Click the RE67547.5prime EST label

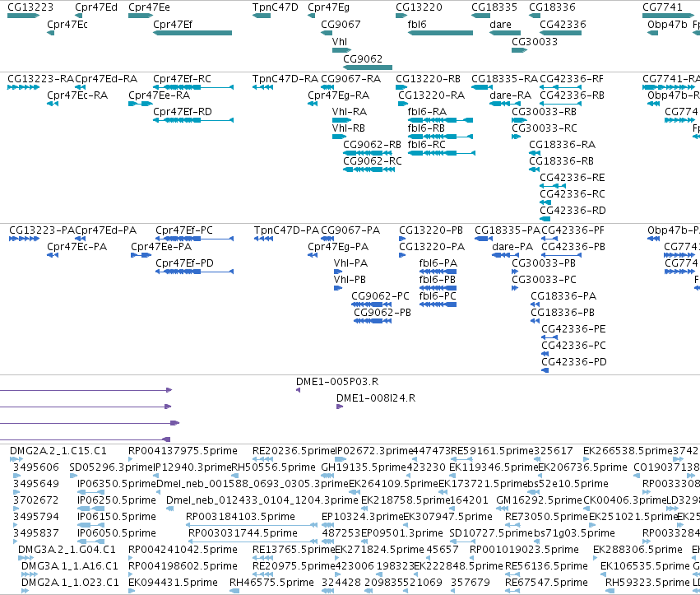[x=546, y=583]
